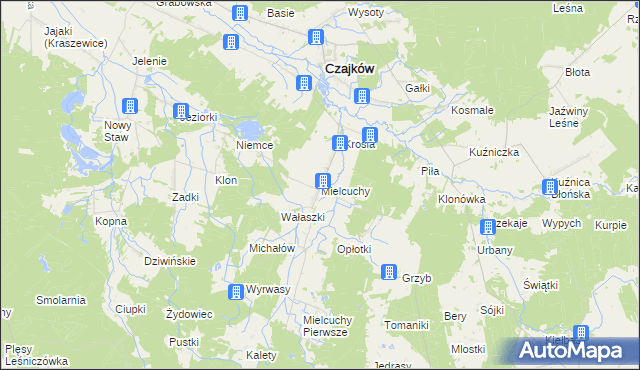640x370 pixels.
Task: Click the Kosmale place label
Action: point(472,110)
